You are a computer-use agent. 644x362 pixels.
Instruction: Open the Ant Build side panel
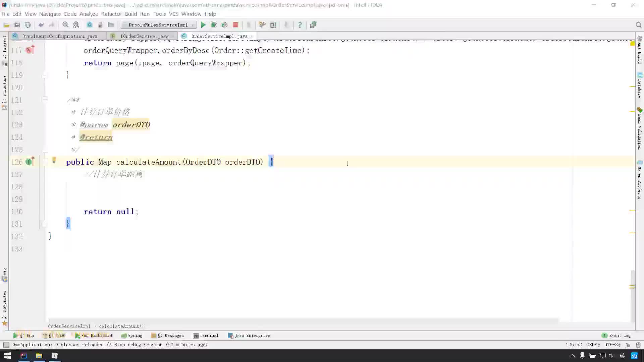click(640, 50)
